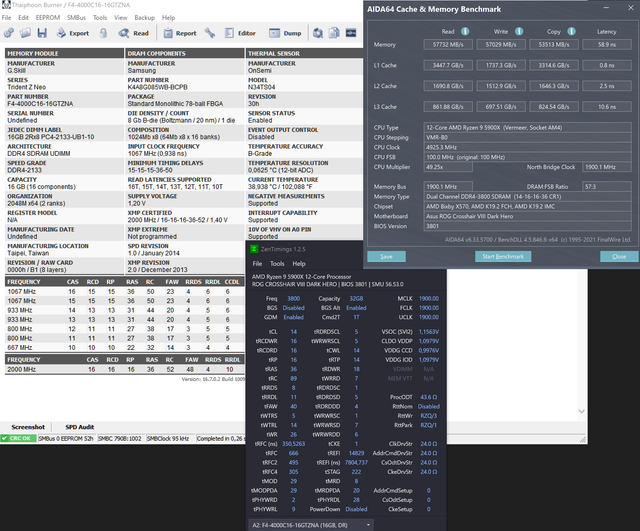Image resolution: width=640 pixels, height=531 pixels.
Task: Open the Editor from the toolbar
Action: click(x=240, y=33)
